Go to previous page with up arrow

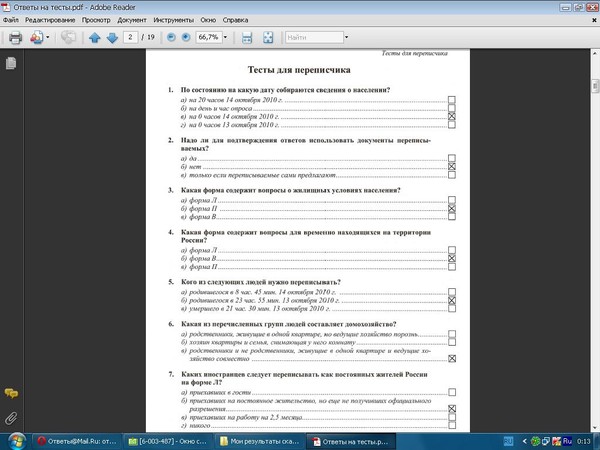[x=95, y=38]
